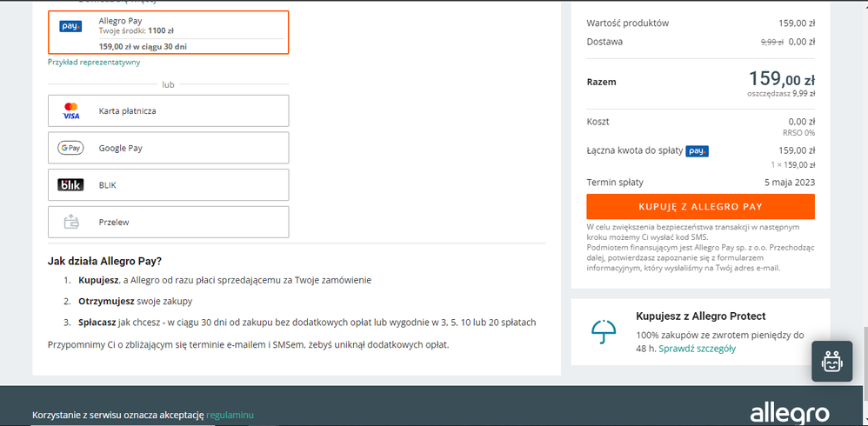Click the Razem total 159,00 zł
Screen dimensions: 868x426
pyautogui.click(x=782, y=79)
